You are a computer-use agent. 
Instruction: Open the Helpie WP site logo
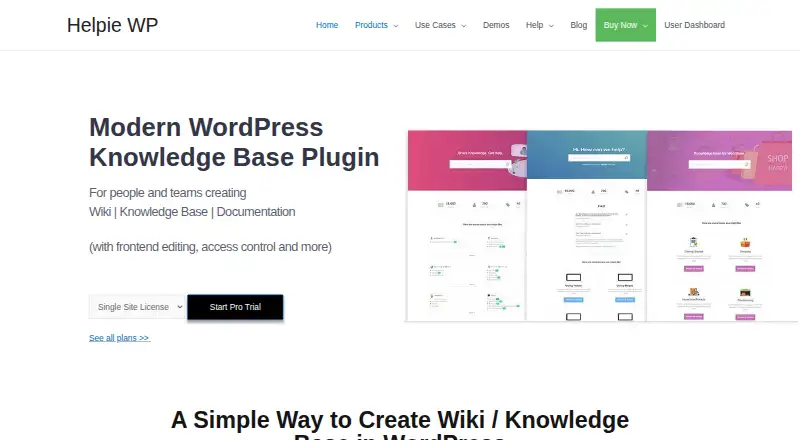point(112,25)
